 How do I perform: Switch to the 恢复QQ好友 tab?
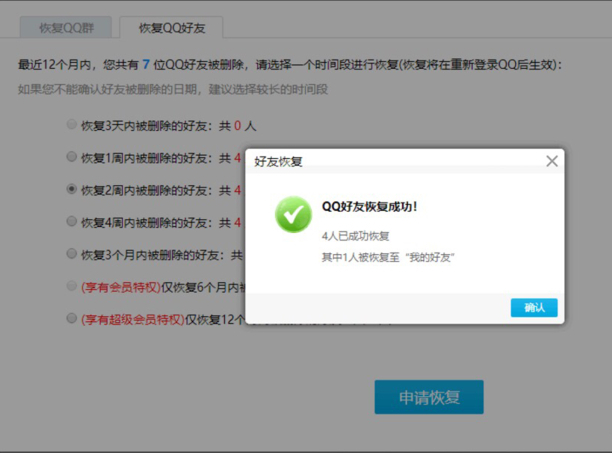coord(171,28)
